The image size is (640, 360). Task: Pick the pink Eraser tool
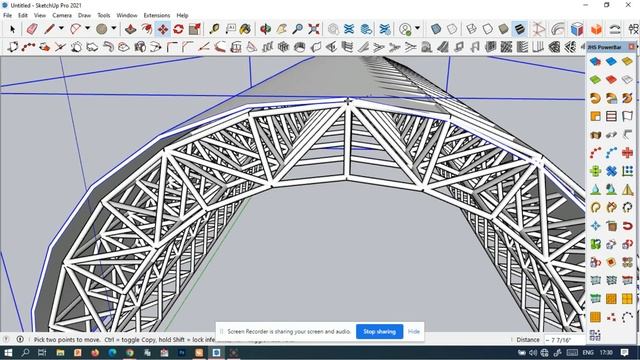(x=32, y=29)
